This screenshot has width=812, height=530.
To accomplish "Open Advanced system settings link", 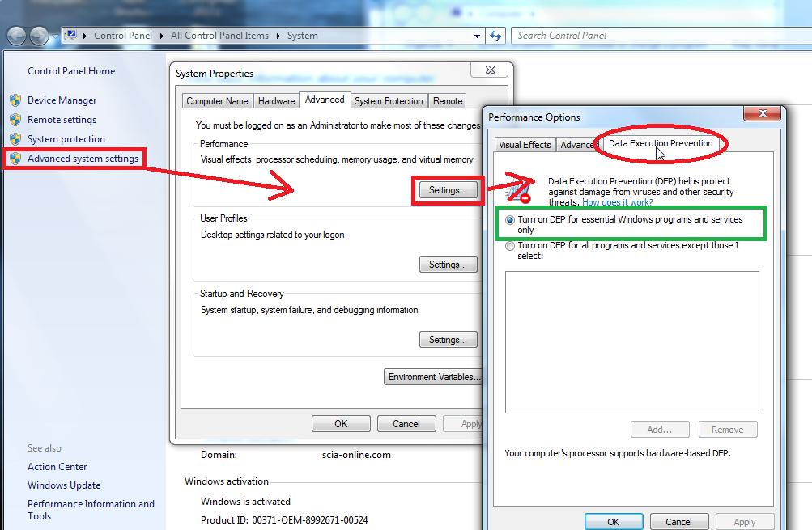I will click(83, 159).
